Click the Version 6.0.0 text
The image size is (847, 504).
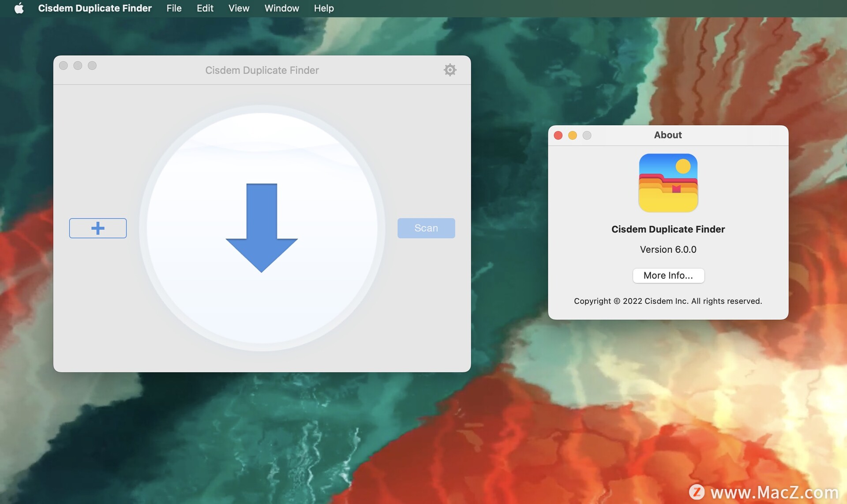(x=668, y=249)
